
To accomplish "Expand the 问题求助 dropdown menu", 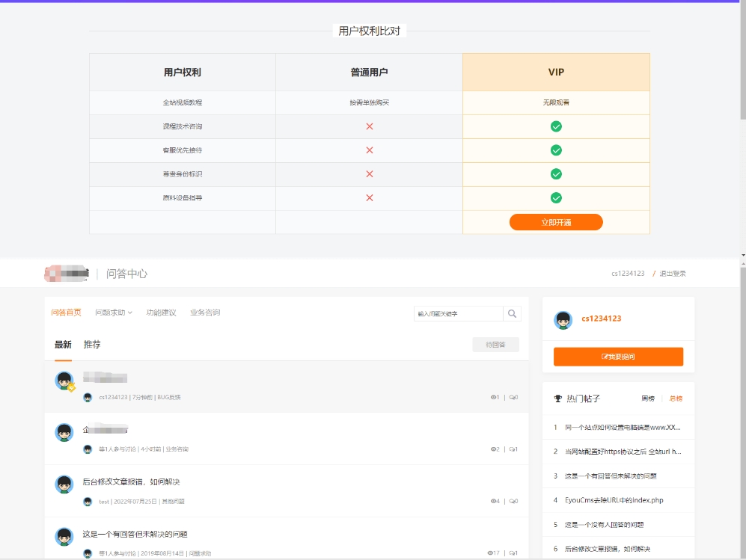I will 111,313.
